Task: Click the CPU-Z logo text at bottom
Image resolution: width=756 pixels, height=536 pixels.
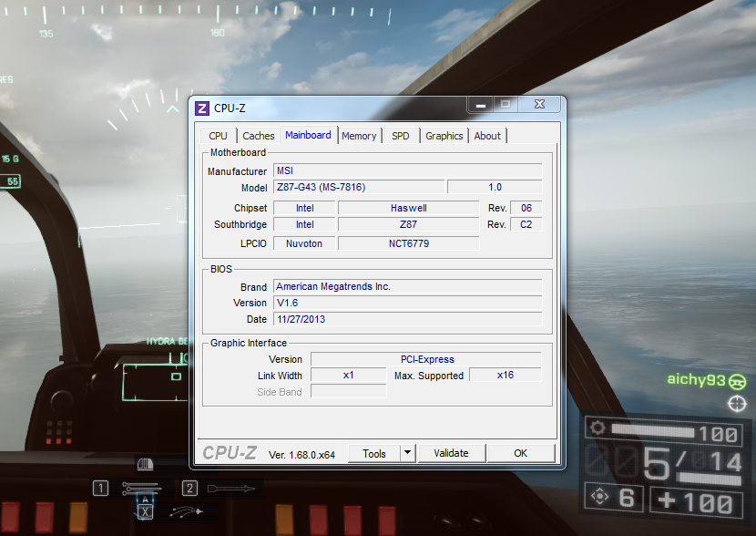Action: (x=230, y=452)
